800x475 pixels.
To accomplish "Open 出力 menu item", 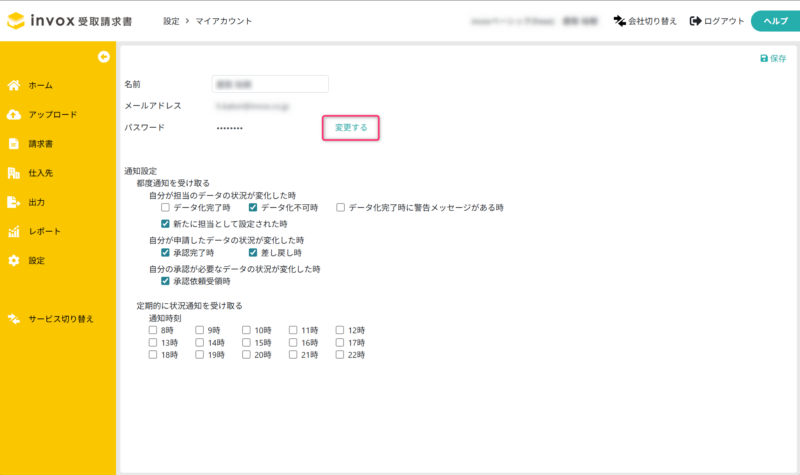I will (36, 202).
